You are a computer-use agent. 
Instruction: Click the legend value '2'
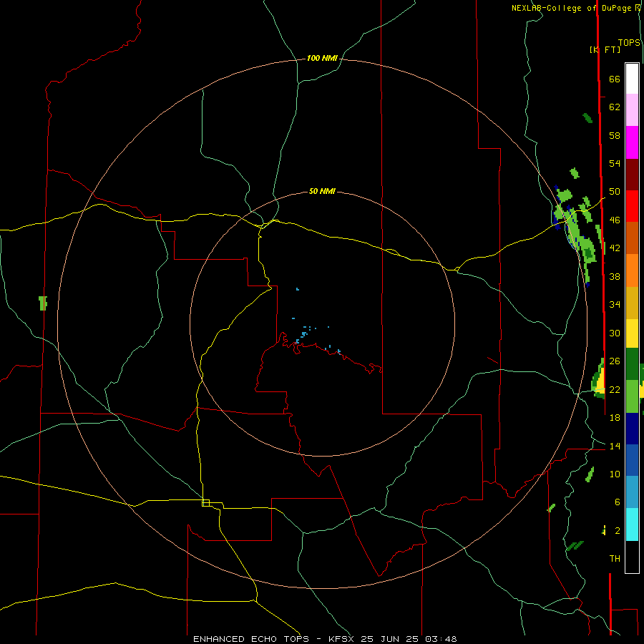pos(617,531)
